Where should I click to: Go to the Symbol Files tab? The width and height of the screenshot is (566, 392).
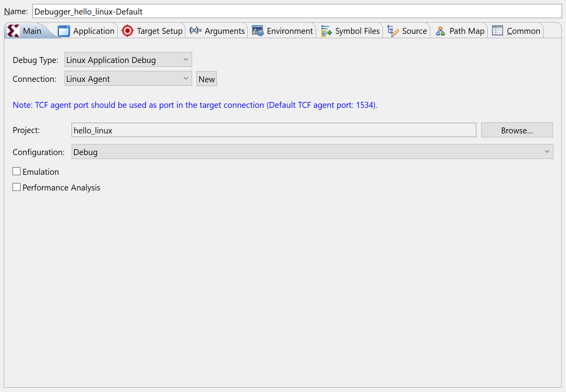[350, 31]
